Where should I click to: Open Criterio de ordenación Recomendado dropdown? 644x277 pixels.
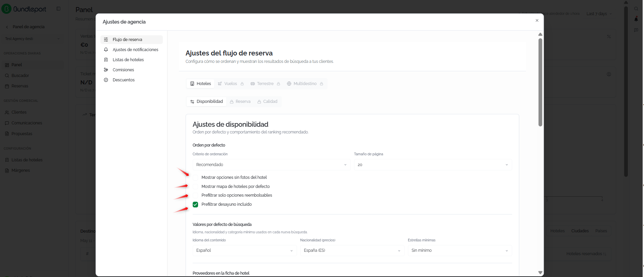coord(271,165)
